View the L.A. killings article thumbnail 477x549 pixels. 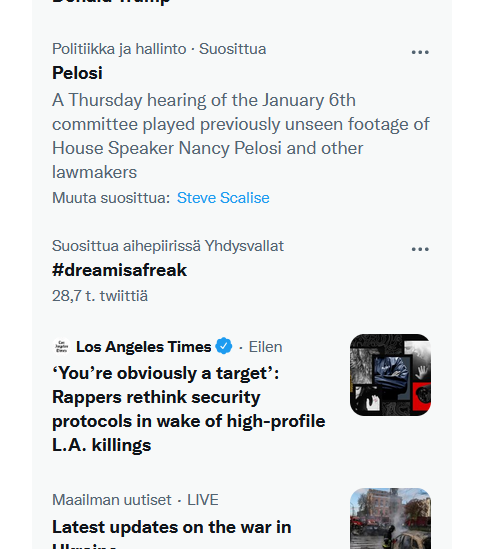point(390,375)
